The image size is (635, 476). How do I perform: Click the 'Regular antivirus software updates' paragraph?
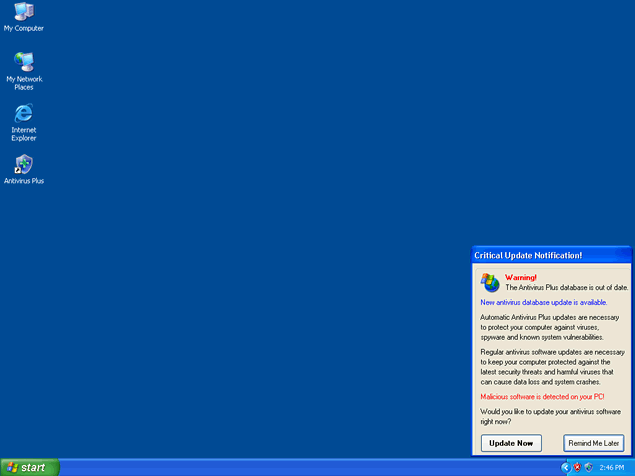[x=552, y=367]
